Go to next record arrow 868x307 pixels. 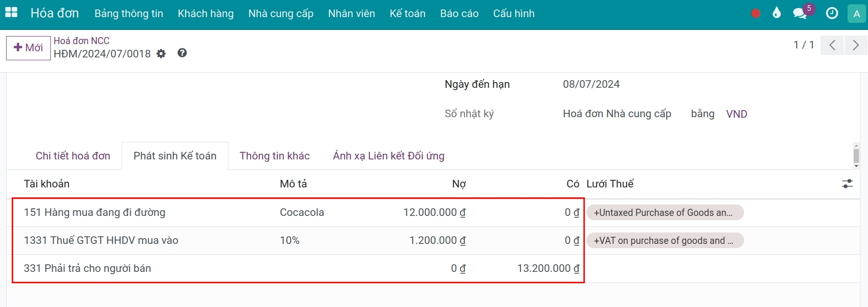tap(856, 45)
